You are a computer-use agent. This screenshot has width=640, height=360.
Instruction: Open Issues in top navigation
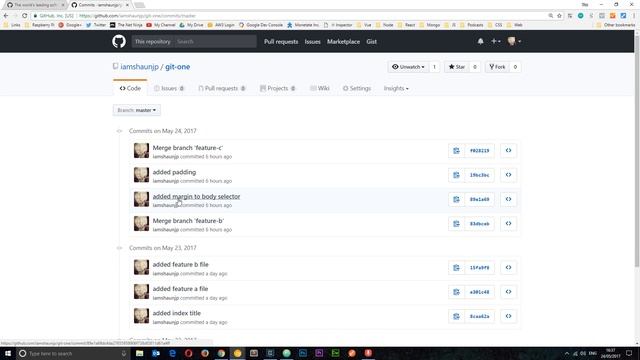[x=312, y=42]
